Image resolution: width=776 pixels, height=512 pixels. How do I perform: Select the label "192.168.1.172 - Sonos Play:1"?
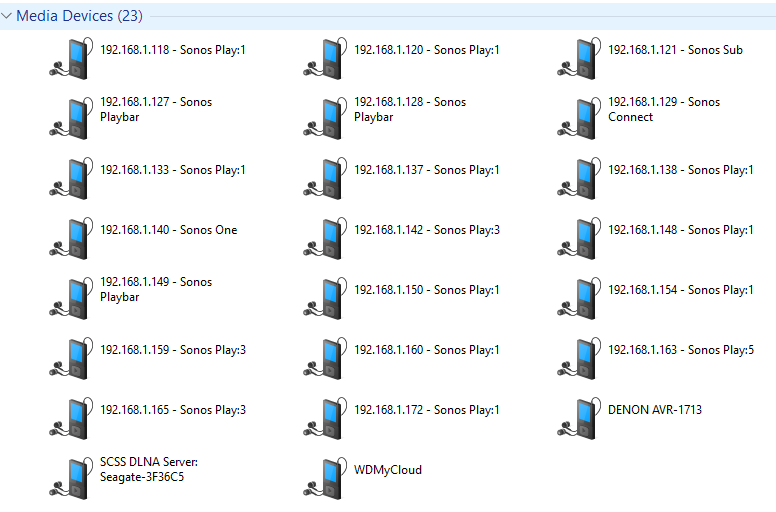point(427,410)
